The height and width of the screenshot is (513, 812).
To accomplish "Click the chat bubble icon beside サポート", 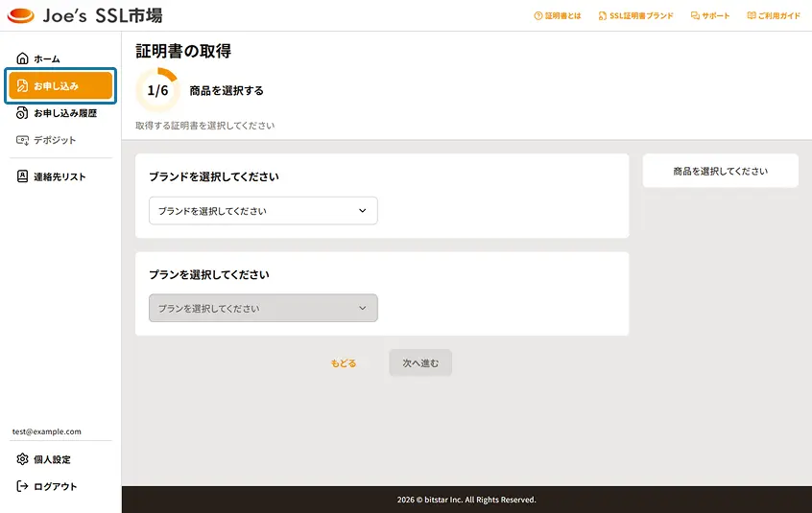I will click(695, 16).
